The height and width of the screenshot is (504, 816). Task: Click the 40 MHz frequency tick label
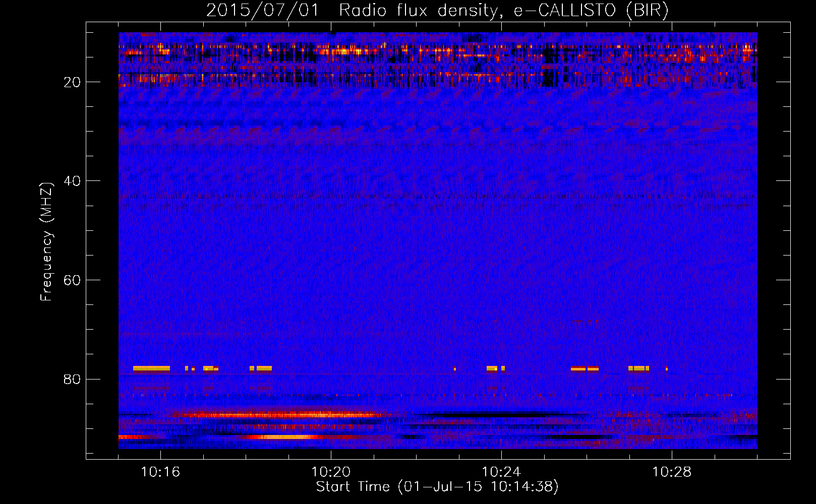point(72,181)
